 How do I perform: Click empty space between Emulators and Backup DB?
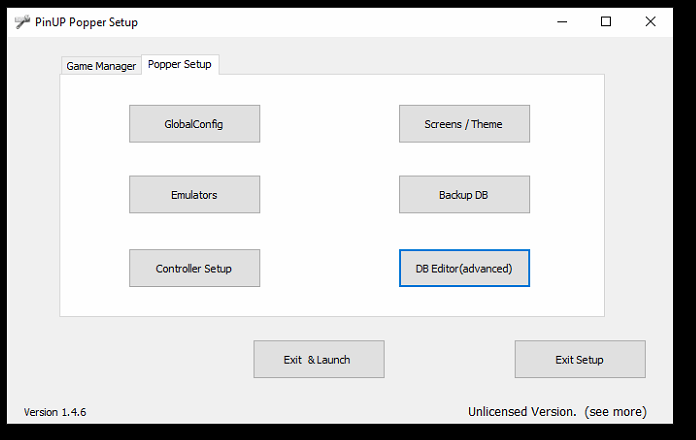329,194
